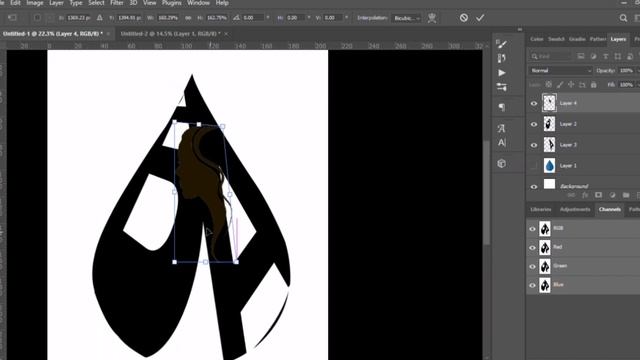Open the Clone Source panel icon
The image size is (640, 360).
pyautogui.click(x=502, y=58)
